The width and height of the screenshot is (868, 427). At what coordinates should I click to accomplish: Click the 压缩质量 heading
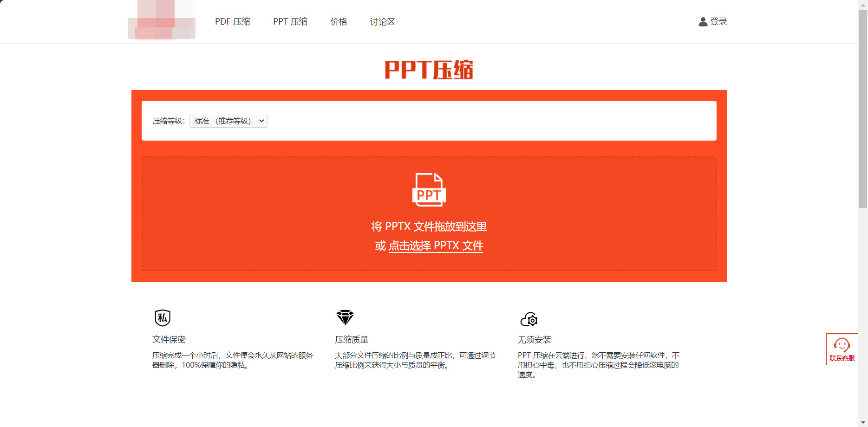tap(352, 340)
